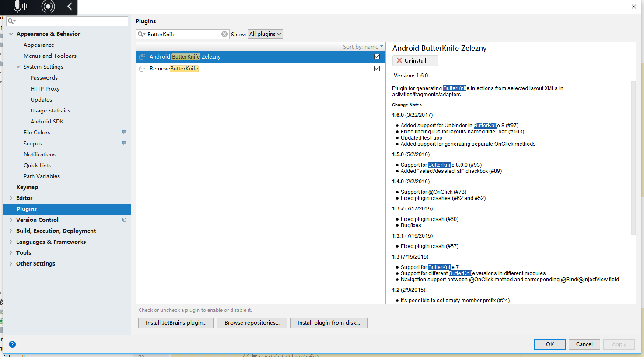Select File Colors settings
The width and height of the screenshot is (644, 357).
click(x=37, y=133)
